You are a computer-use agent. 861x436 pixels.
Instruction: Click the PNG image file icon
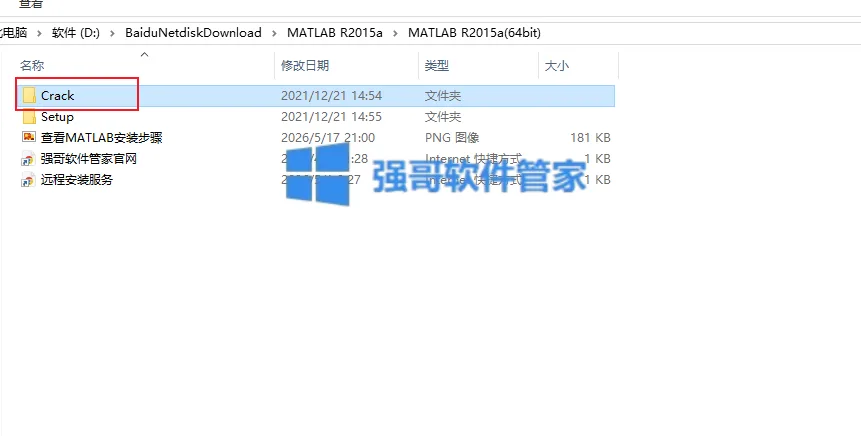click(x=29, y=137)
